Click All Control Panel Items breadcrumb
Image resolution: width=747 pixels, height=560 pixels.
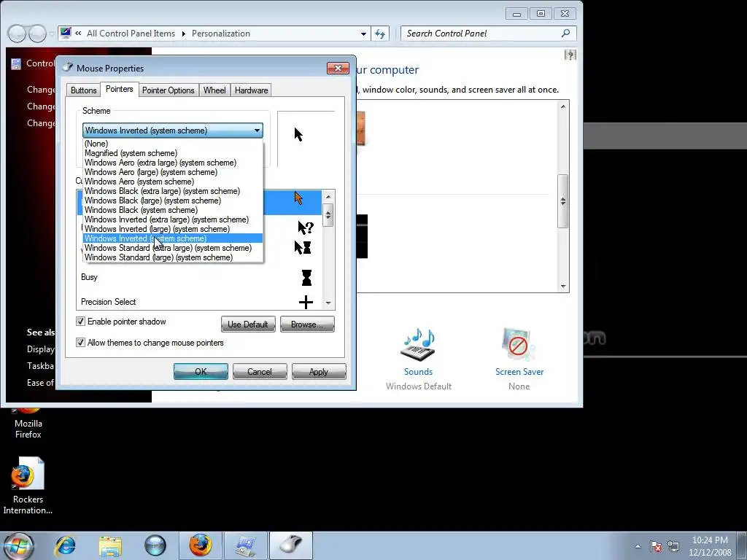[x=131, y=34]
